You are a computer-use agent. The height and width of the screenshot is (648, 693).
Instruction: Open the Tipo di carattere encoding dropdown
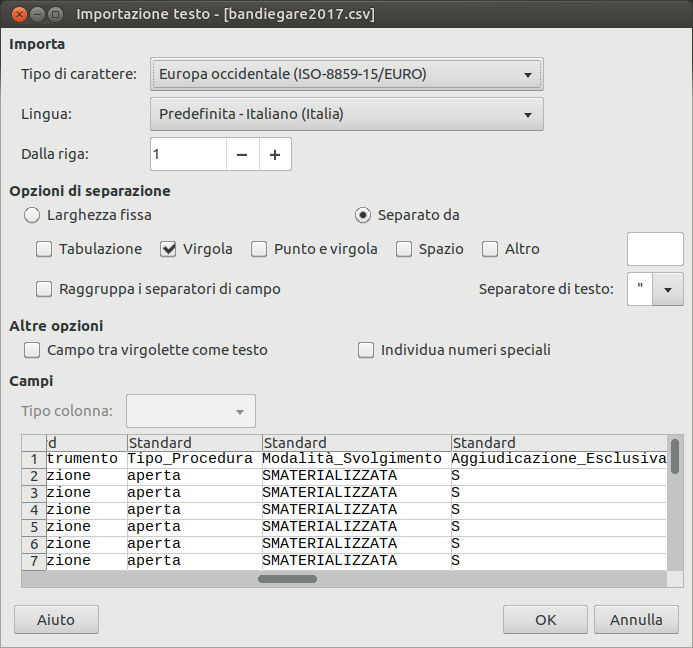pos(346,74)
